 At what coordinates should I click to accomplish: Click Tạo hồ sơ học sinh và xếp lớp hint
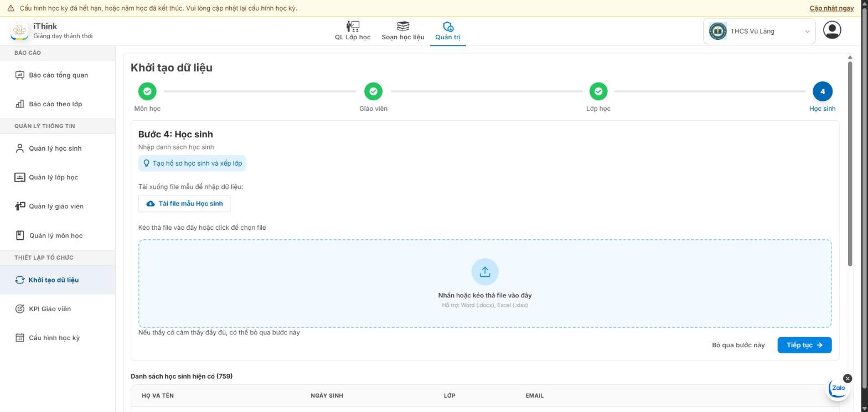tap(192, 163)
